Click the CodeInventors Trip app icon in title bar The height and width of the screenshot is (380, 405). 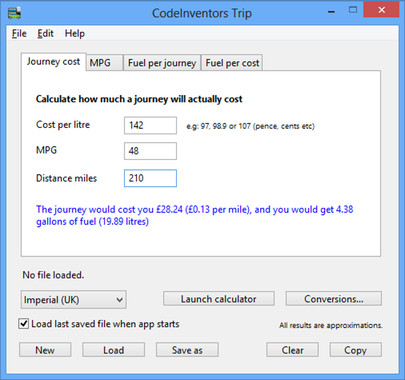pyautogui.click(x=14, y=13)
